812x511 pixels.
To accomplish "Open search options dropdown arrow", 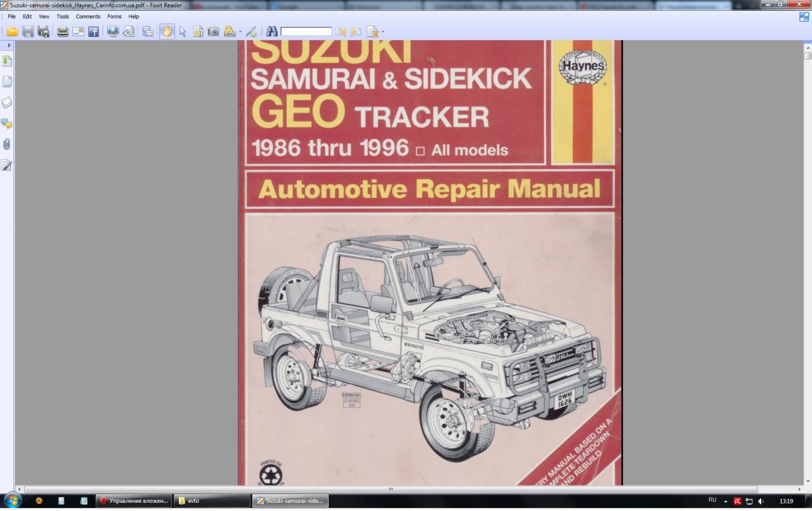I will point(383,32).
